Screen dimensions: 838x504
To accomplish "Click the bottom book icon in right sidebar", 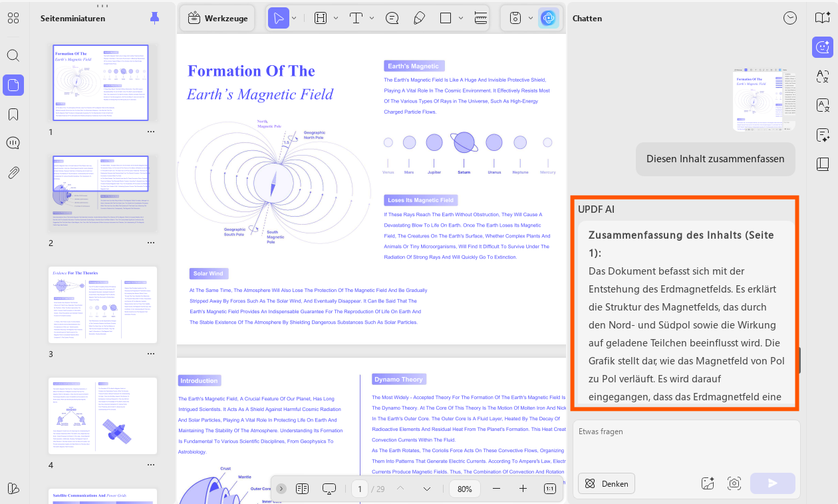I will [x=823, y=164].
